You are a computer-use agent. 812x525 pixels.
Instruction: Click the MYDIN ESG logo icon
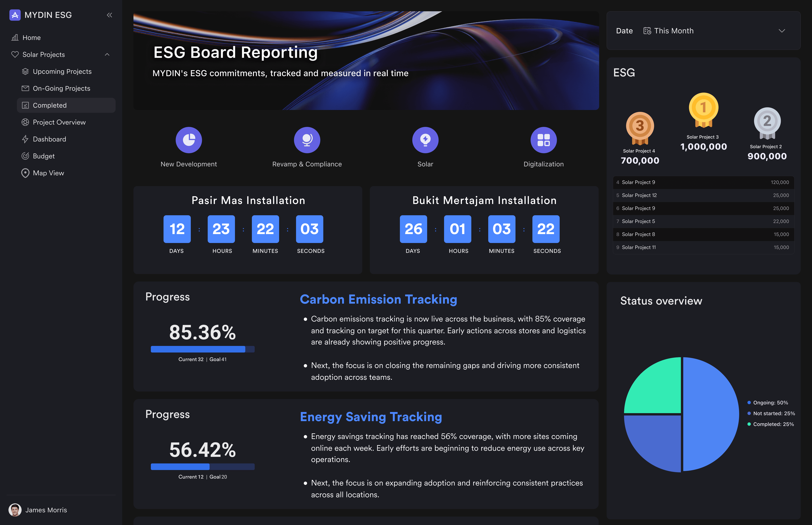15,15
